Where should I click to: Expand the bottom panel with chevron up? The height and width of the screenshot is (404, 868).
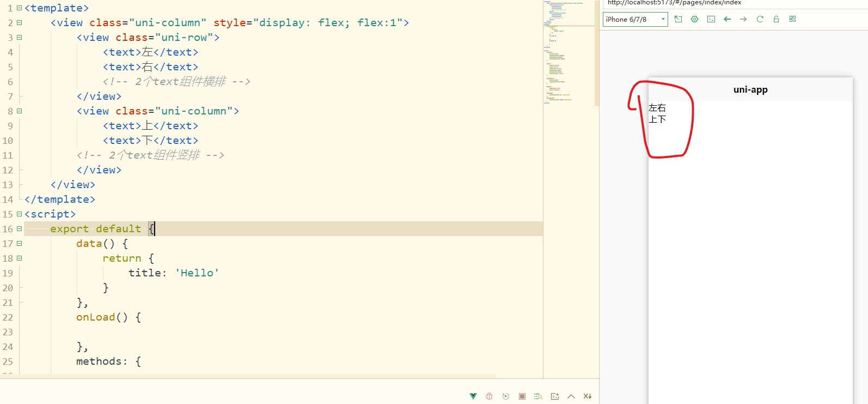(x=571, y=396)
